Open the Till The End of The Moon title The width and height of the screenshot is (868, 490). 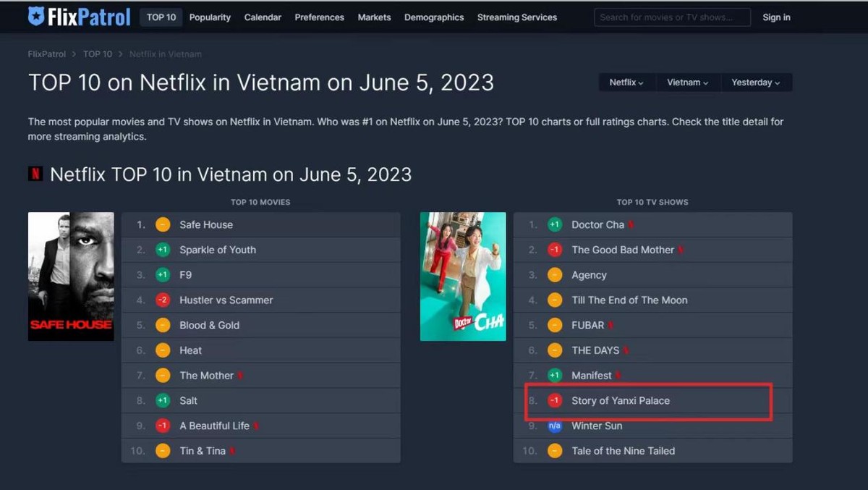(x=629, y=300)
